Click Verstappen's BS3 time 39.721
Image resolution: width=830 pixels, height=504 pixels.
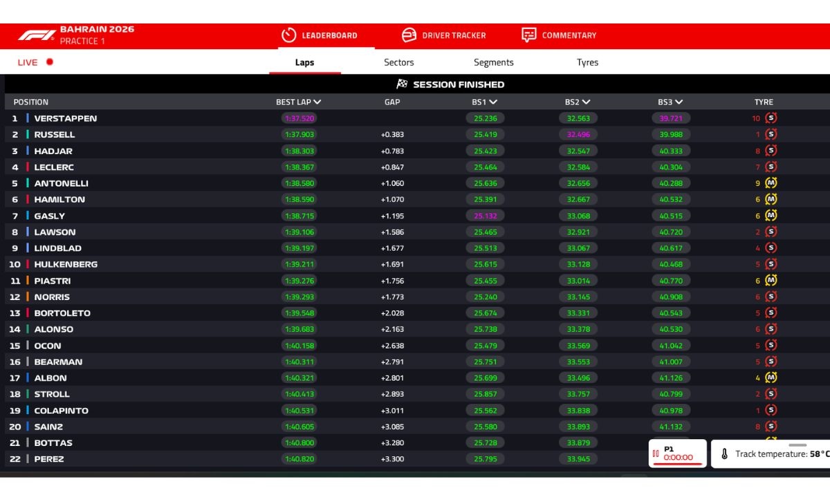point(671,118)
